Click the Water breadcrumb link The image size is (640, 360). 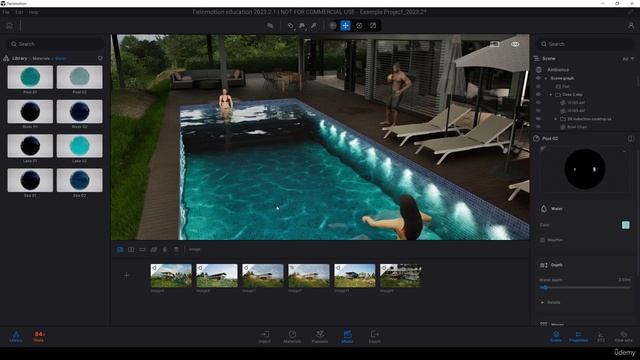pos(60,58)
